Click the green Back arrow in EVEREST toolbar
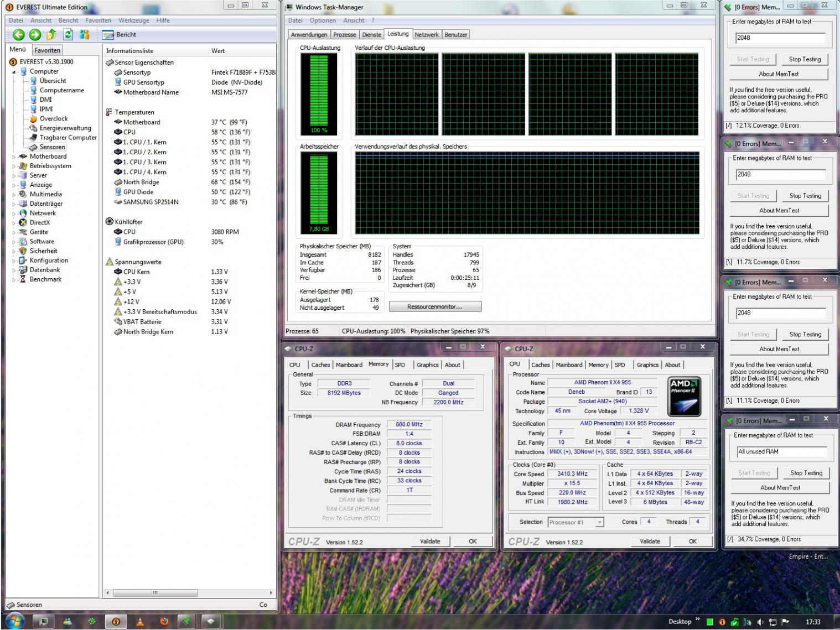This screenshot has width=840, height=630. (19, 35)
